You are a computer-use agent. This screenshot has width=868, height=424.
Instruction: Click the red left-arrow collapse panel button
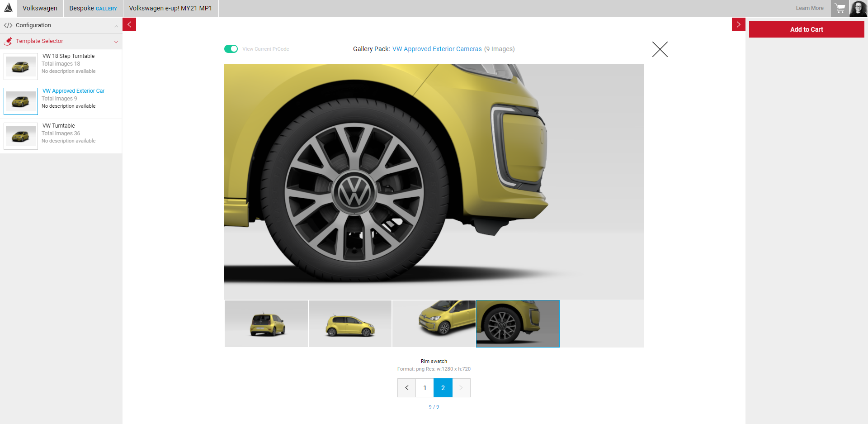pyautogui.click(x=129, y=24)
